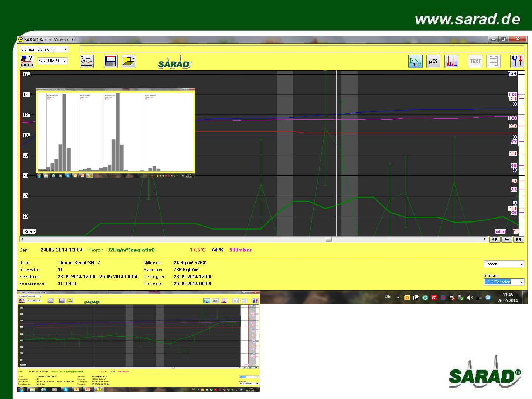Click the [%rH] axis label
532x399 pixels.
coord(512,74)
